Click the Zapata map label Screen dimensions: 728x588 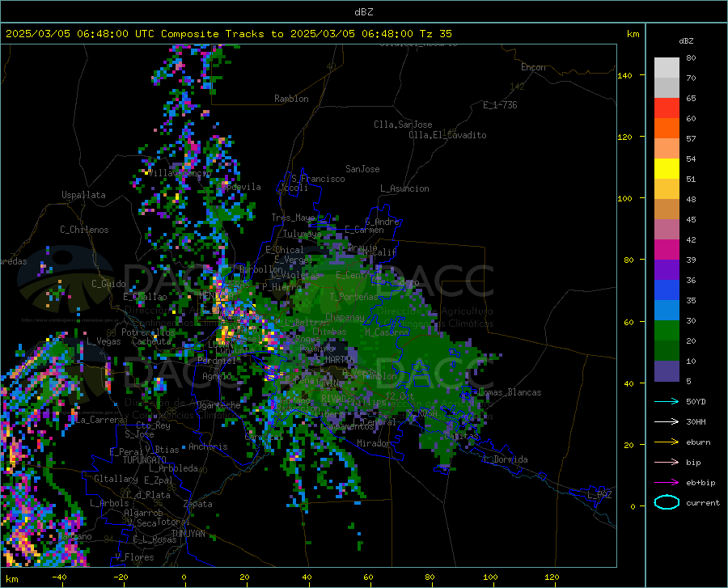click(198, 504)
